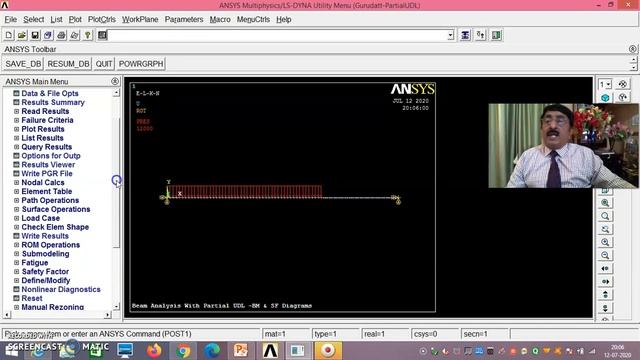Click the Fit View magnifier icon
The width and height of the screenshot is (640, 360).
coord(605,203)
